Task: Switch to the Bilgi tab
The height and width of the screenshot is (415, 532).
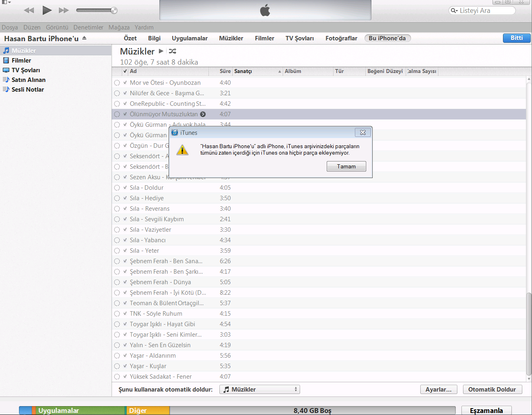Action: 154,38
